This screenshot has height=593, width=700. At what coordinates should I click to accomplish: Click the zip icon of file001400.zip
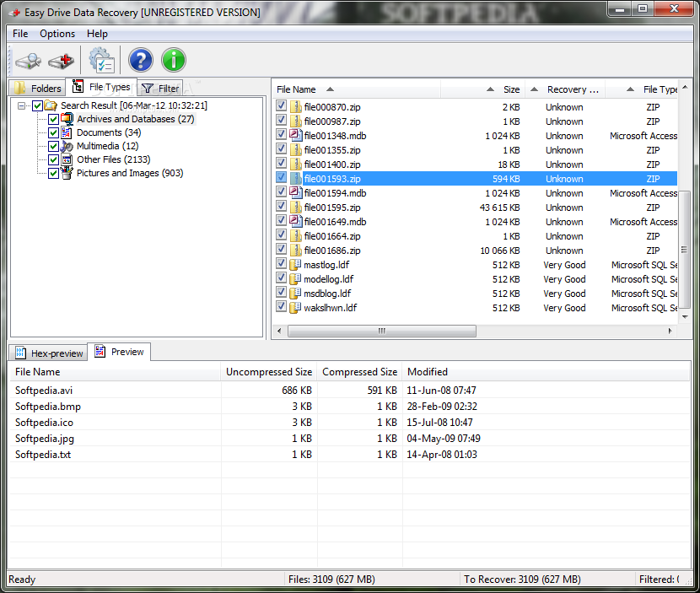tap(295, 164)
